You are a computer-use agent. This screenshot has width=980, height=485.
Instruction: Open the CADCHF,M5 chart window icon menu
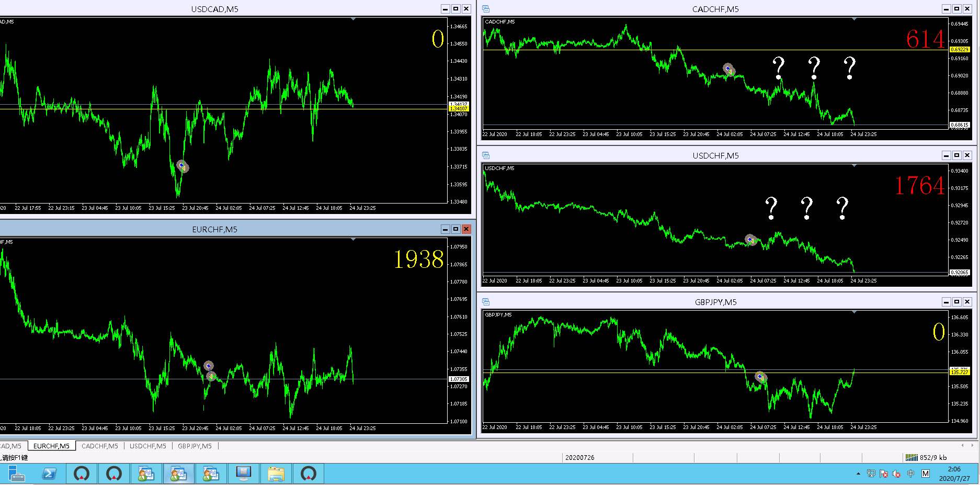point(486,9)
